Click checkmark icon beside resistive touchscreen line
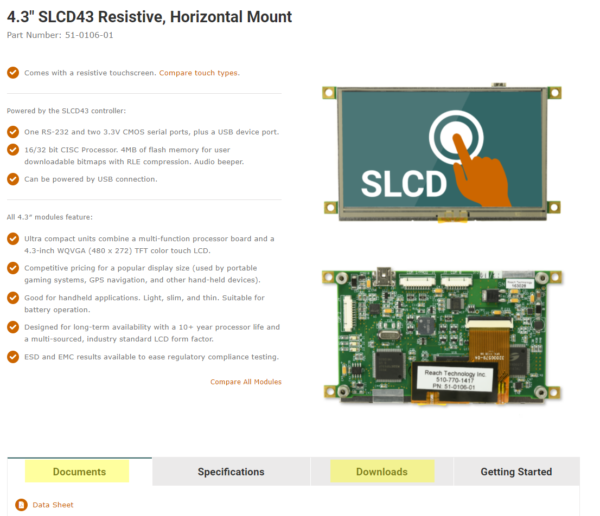The width and height of the screenshot is (600, 516). click(13, 72)
